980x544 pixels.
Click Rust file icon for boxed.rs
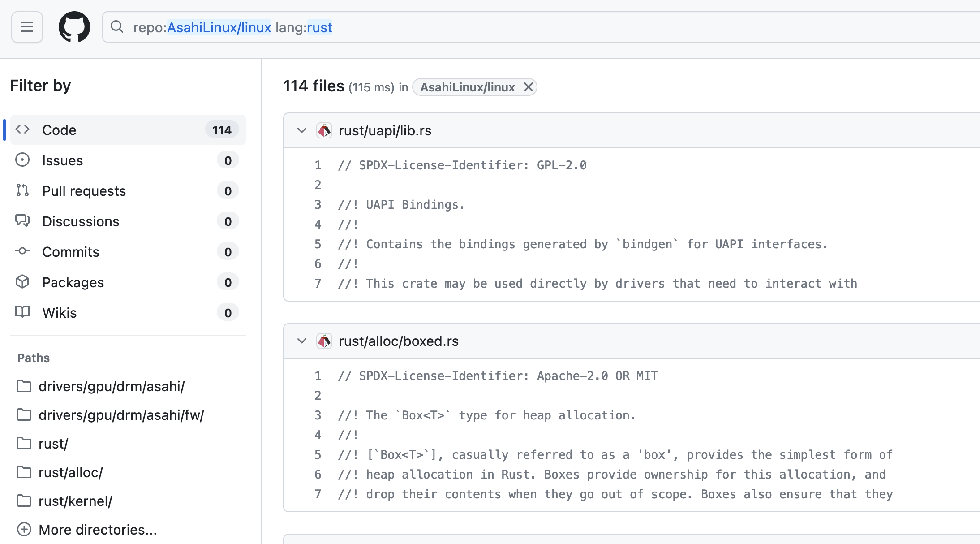click(x=324, y=341)
